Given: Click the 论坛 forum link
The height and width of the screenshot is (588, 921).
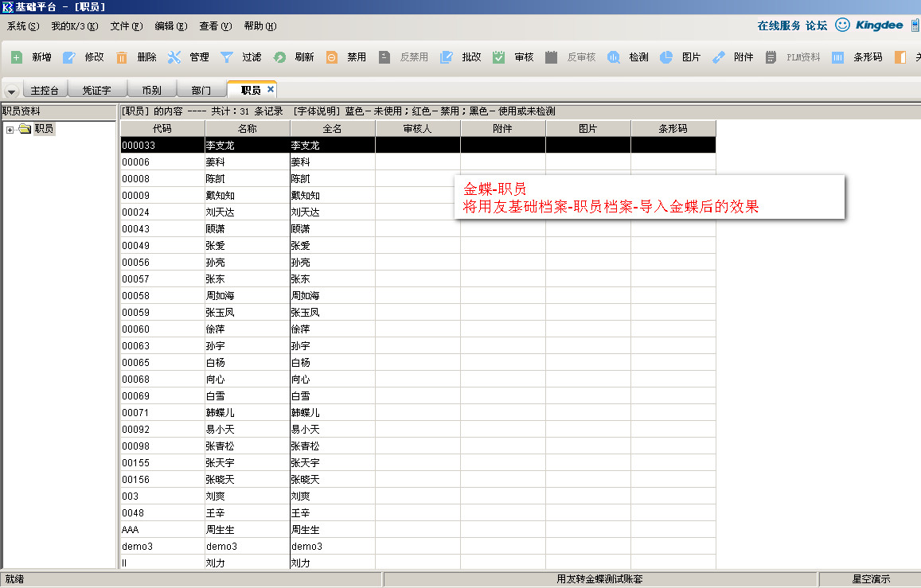Looking at the screenshot, I should (816, 25).
